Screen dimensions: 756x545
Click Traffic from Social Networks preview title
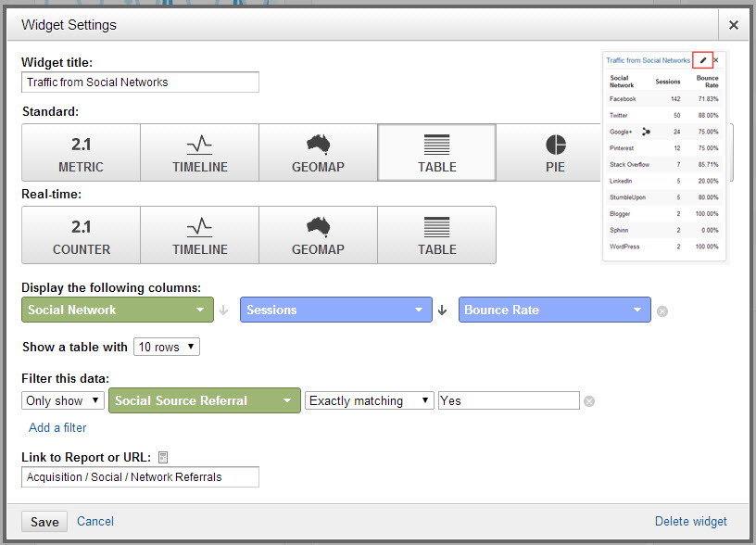648,60
